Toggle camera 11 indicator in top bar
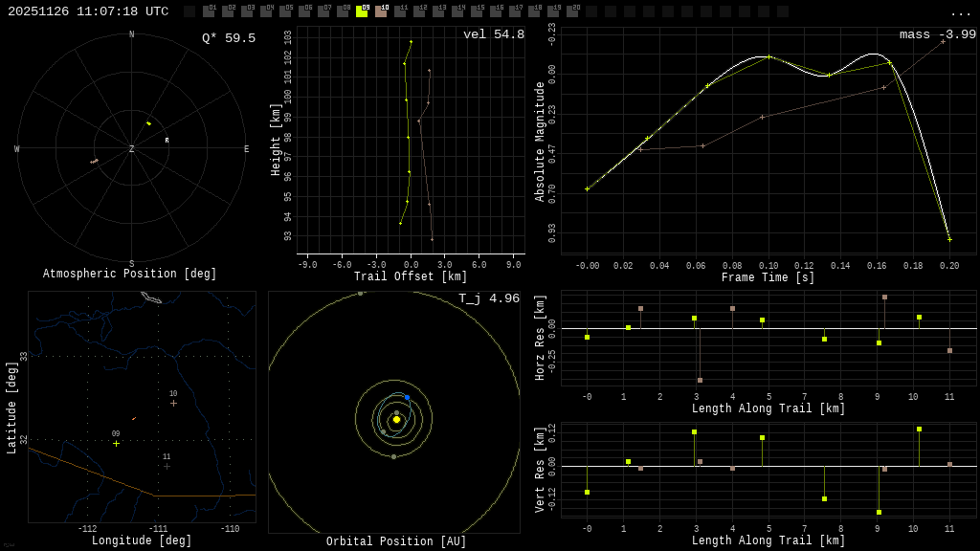This screenshot has width=980, height=551. coord(400,11)
